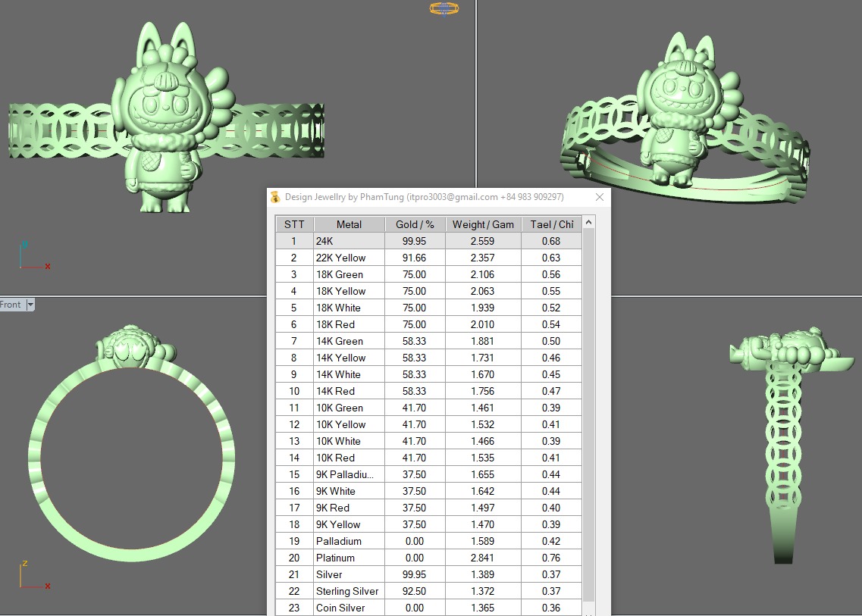Click the Gold / % column header
The height and width of the screenshot is (616, 862).
415,224
